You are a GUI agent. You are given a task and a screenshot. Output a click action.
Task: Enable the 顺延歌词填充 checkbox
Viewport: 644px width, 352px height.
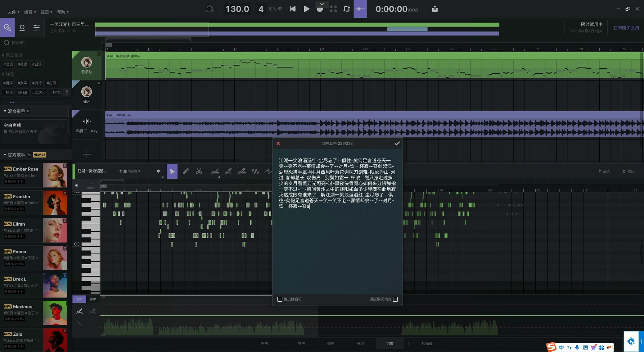[x=395, y=299]
